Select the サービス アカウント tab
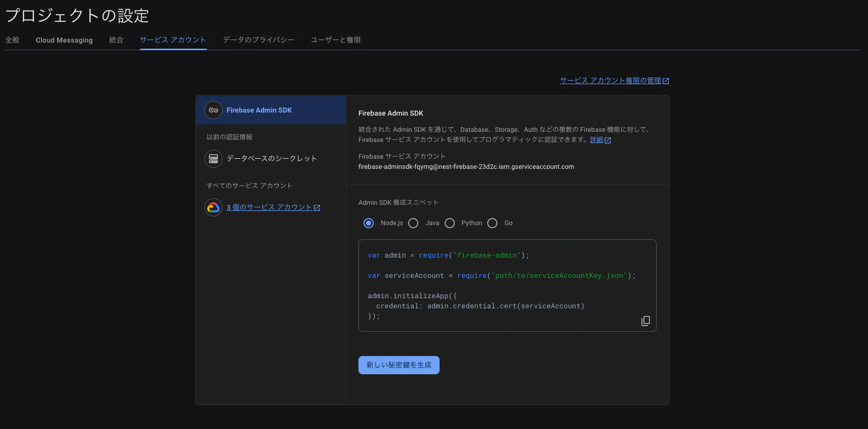 pos(173,40)
